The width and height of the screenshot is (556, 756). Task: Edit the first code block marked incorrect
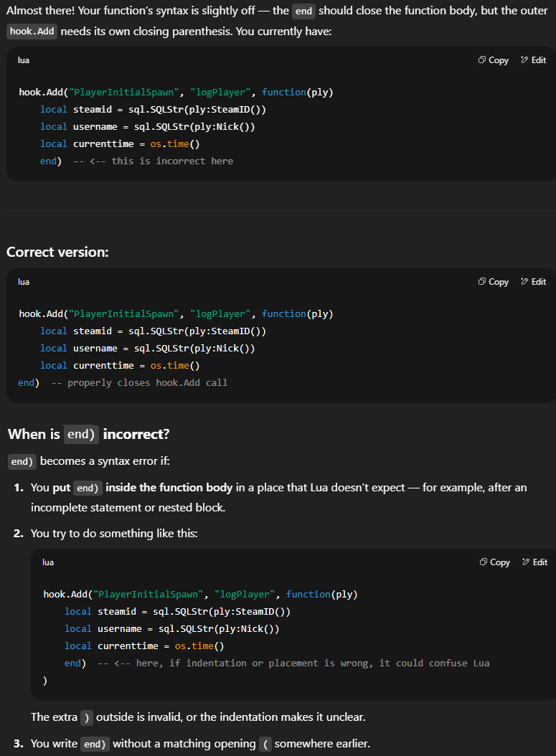tap(533, 60)
